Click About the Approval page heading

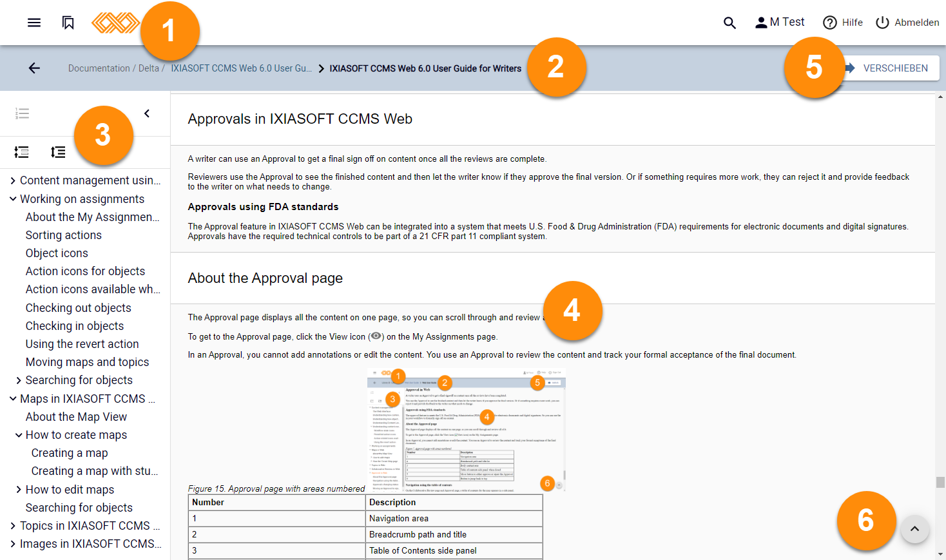point(265,278)
